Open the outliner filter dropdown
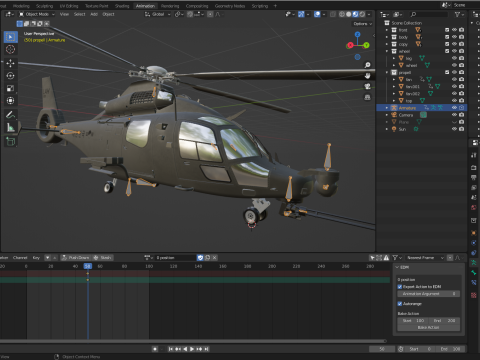This screenshot has width=480, height=360. pos(459,14)
